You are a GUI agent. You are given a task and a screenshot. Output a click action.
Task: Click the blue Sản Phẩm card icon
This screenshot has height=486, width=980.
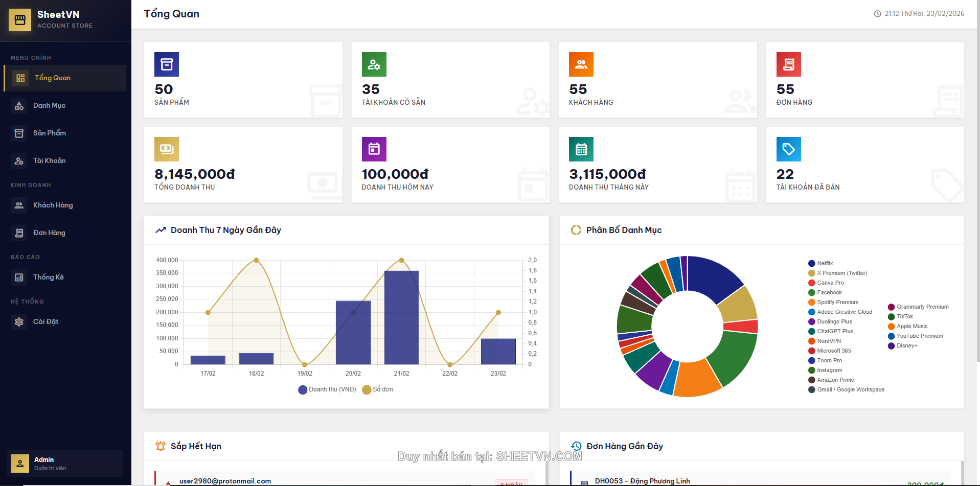coord(167,64)
